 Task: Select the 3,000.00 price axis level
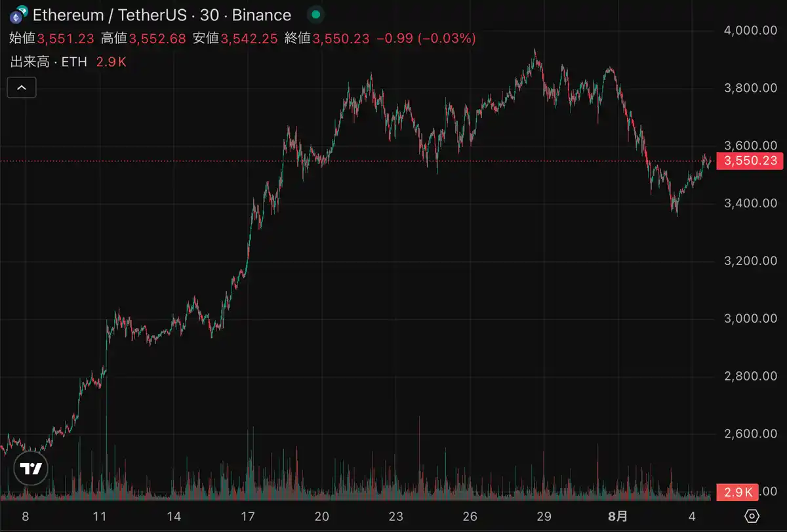pyautogui.click(x=750, y=319)
